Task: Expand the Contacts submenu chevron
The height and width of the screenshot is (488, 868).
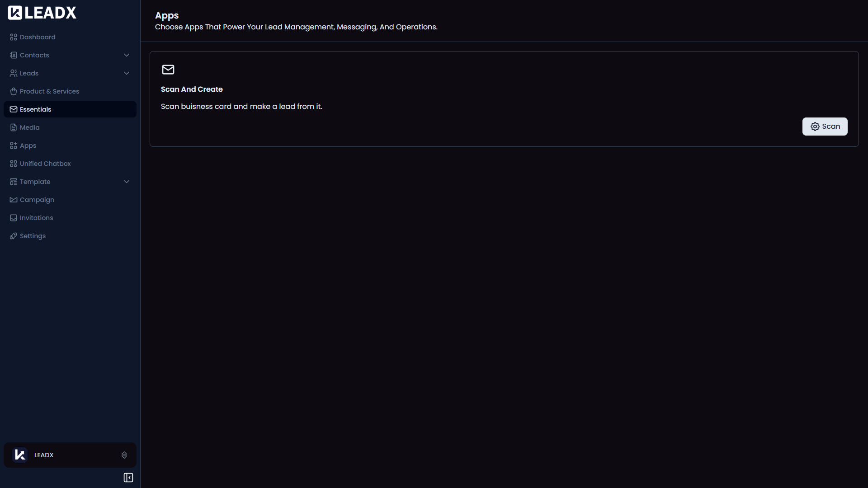Action: click(x=127, y=55)
